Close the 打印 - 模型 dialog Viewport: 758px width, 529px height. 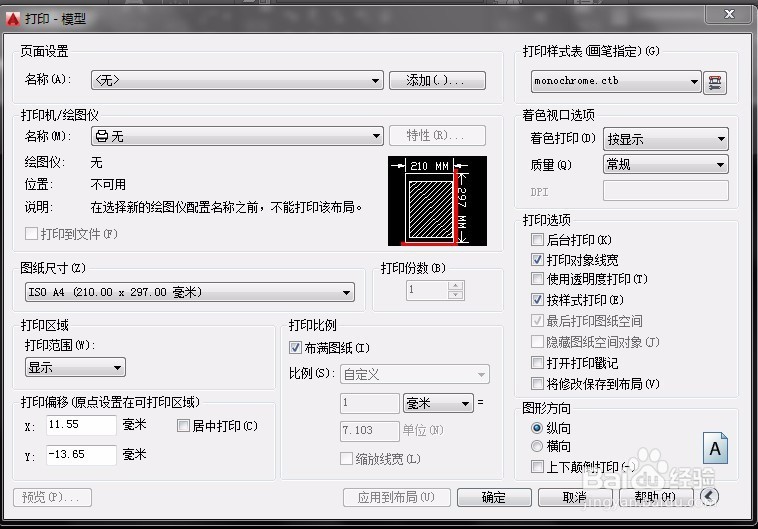click(x=729, y=14)
